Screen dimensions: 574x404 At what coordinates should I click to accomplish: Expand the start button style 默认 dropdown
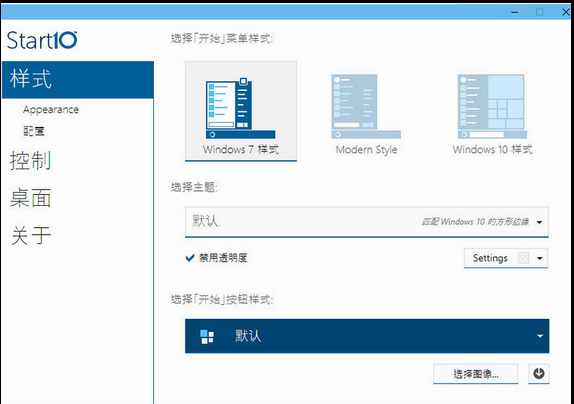coord(367,336)
